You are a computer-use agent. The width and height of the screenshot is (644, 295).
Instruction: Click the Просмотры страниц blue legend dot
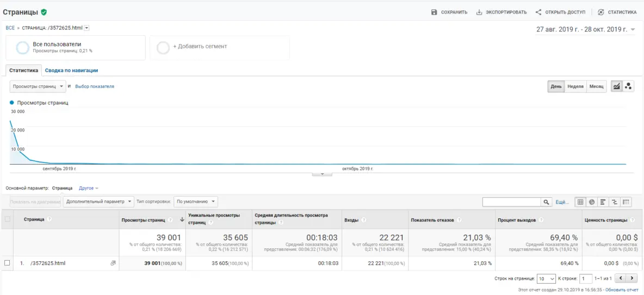coord(12,102)
